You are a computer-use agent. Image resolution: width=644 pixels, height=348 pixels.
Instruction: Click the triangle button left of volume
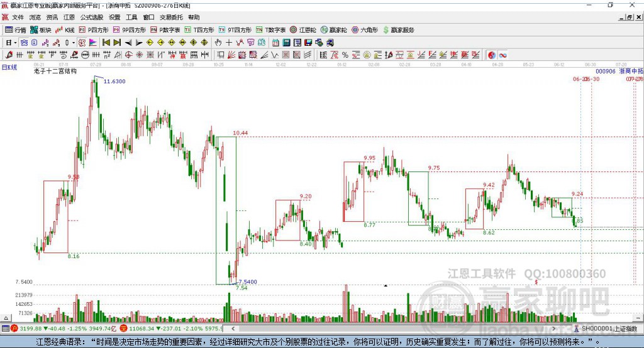point(6,318)
